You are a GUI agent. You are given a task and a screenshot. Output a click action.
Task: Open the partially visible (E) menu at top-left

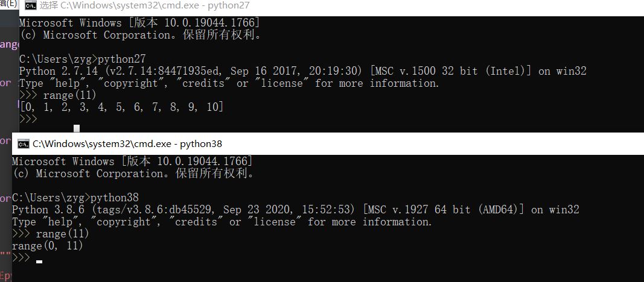click(8, 4)
